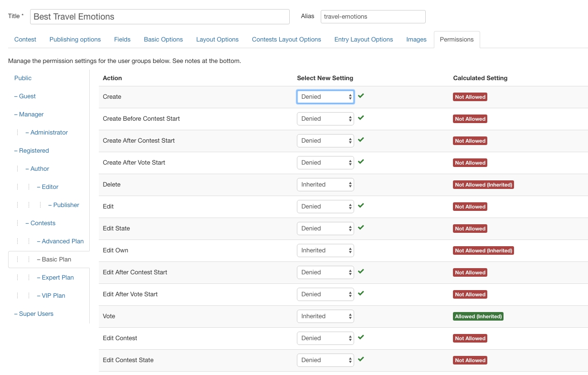This screenshot has width=588, height=375.
Task: Click the Title input field
Action: pyautogui.click(x=159, y=17)
